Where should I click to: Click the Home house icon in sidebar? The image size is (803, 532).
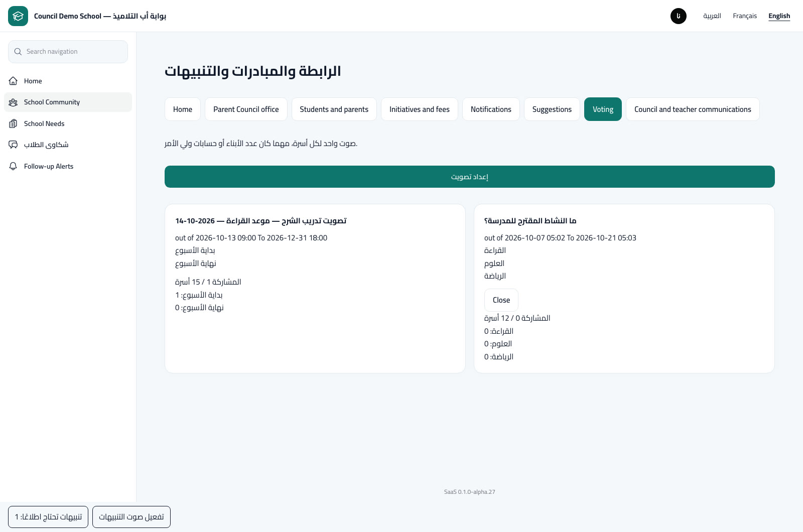pyautogui.click(x=14, y=81)
